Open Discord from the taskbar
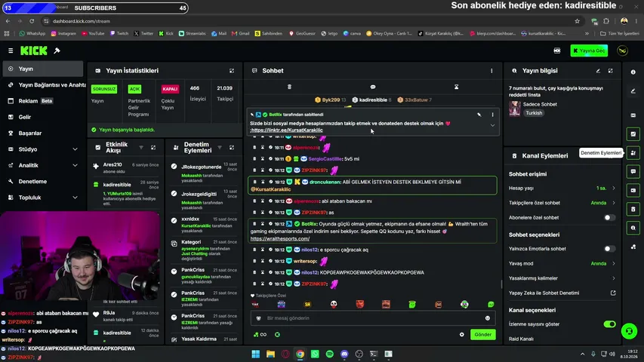The width and height of the screenshot is (644, 362). (344, 354)
